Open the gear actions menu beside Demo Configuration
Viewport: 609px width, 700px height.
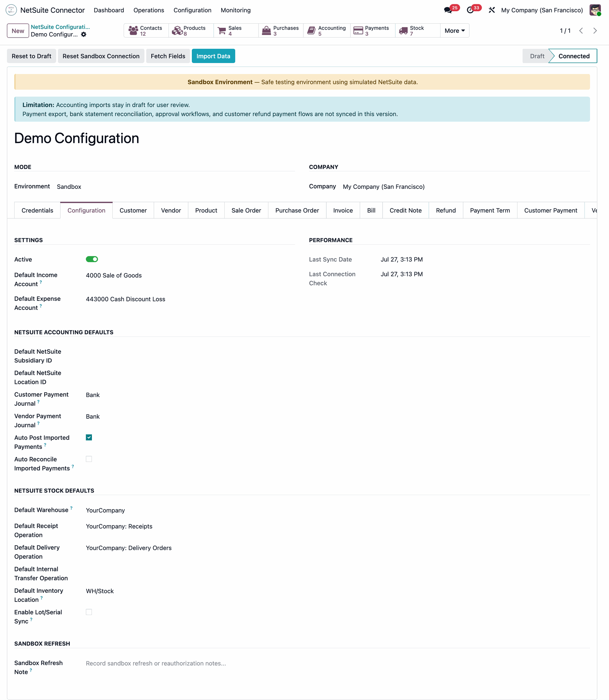click(84, 34)
